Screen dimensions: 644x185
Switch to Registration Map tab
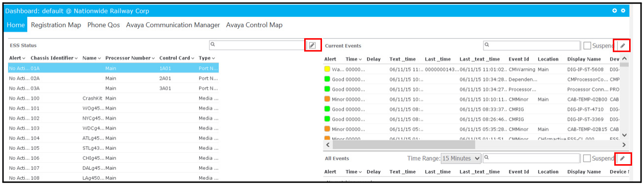[56, 25]
